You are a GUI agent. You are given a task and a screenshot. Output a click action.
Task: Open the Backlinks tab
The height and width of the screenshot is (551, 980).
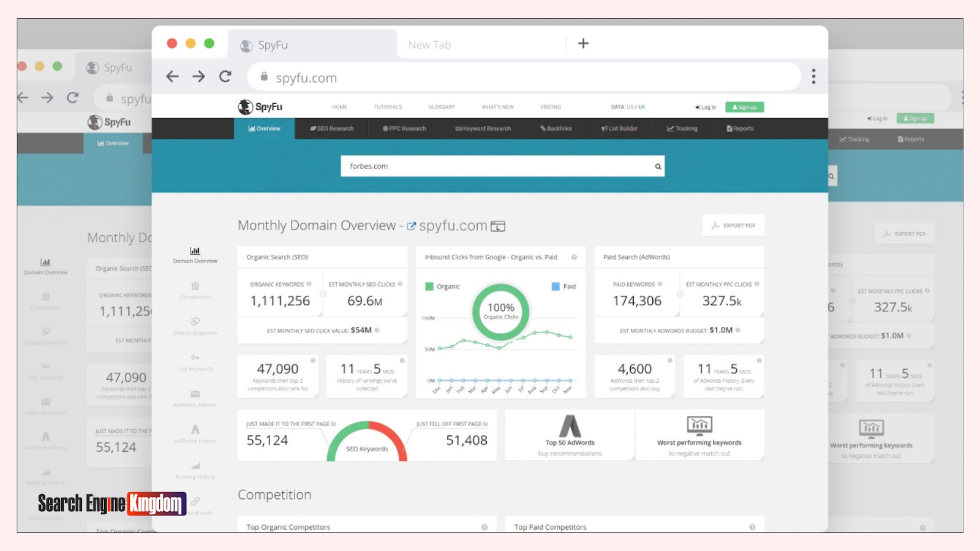pos(556,129)
